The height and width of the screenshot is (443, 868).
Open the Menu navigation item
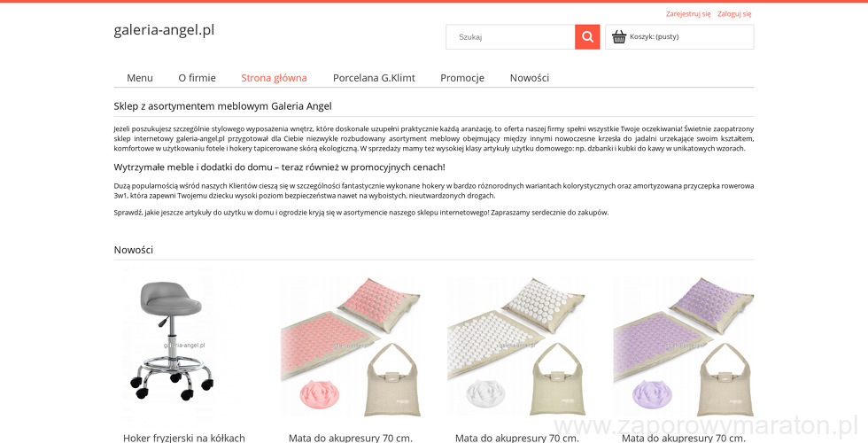click(x=140, y=78)
